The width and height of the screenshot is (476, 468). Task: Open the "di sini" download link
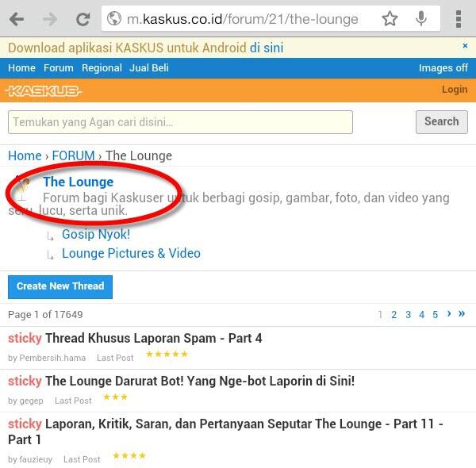[267, 48]
